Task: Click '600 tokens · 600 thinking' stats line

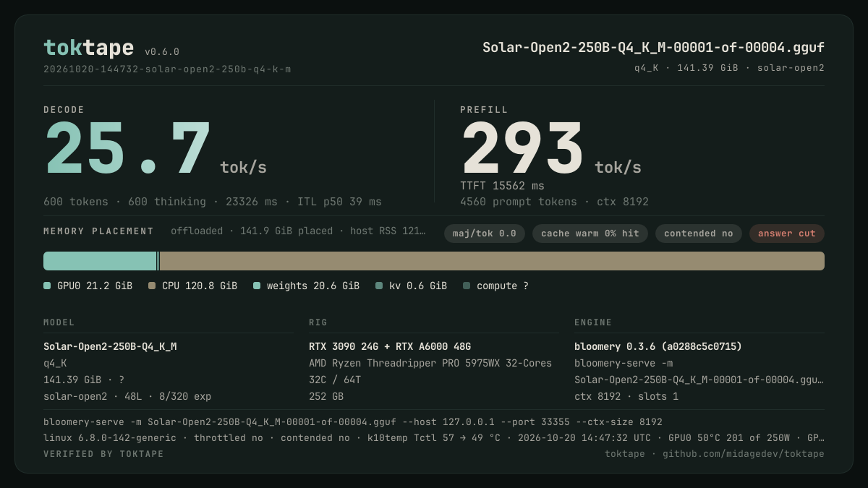Action: (213, 202)
